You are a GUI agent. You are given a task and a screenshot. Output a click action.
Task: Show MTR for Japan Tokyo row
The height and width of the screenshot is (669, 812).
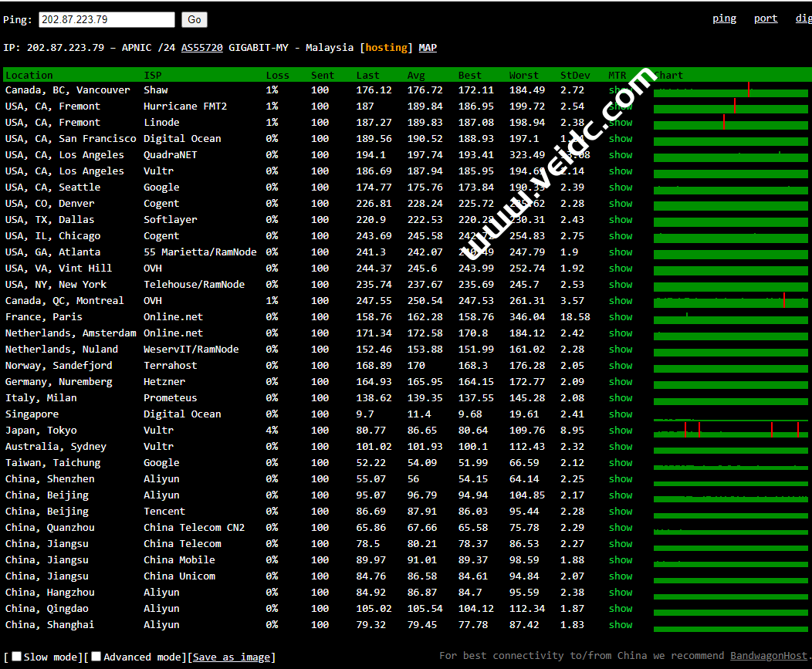pos(621,431)
